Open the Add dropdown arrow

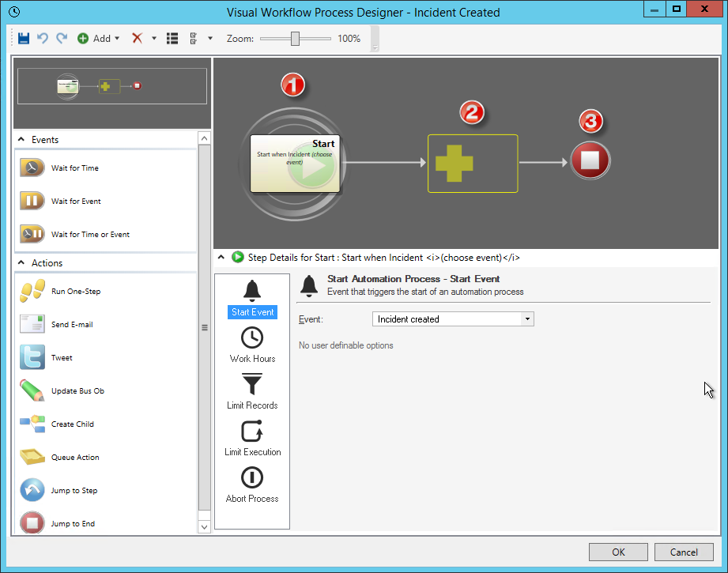click(117, 39)
